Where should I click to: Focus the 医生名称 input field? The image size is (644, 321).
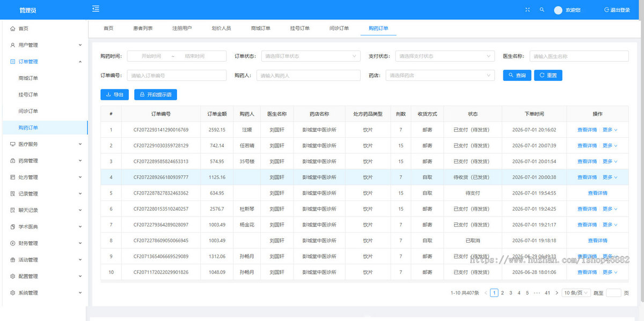[x=579, y=56]
